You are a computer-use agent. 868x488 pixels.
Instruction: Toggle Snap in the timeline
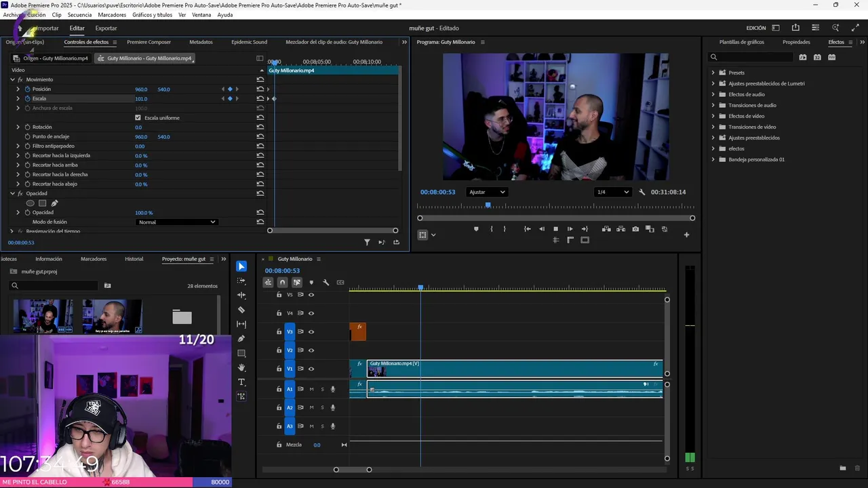pos(282,283)
